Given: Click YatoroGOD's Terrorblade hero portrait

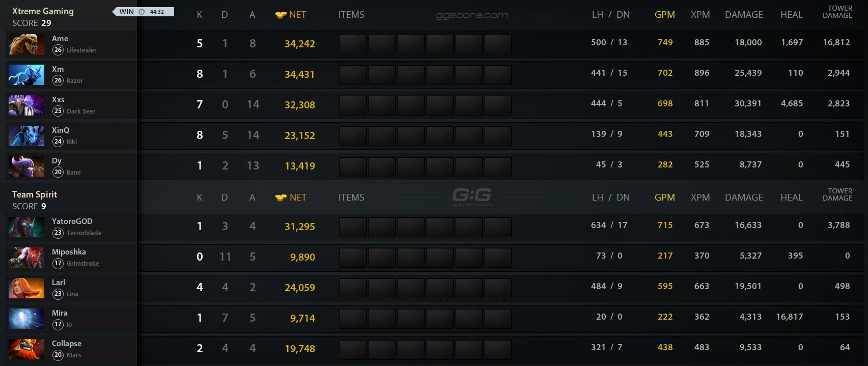Looking at the screenshot, I should point(26,227).
